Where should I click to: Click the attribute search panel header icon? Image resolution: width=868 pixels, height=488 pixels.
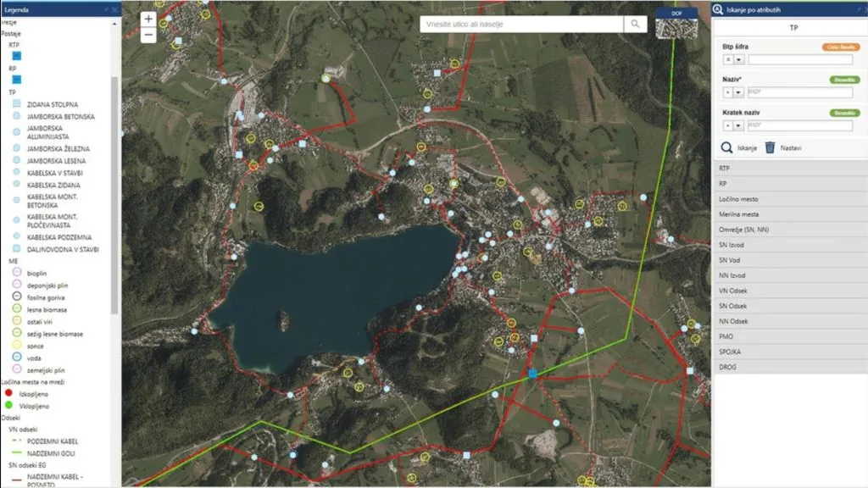tap(718, 9)
